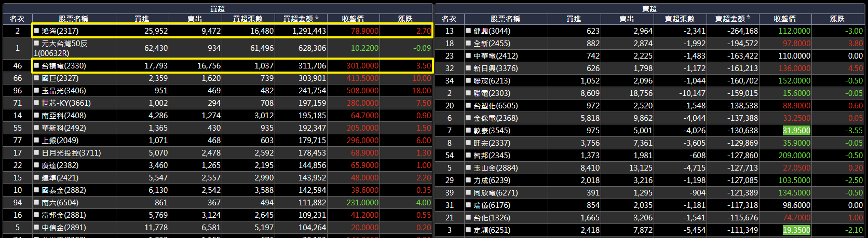Enable the checkbox for 南亞科(2408)
The width and height of the screenshot is (868, 238).
[37, 116]
